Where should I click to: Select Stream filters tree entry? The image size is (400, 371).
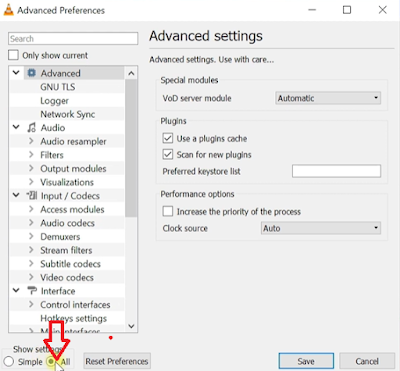pos(66,250)
